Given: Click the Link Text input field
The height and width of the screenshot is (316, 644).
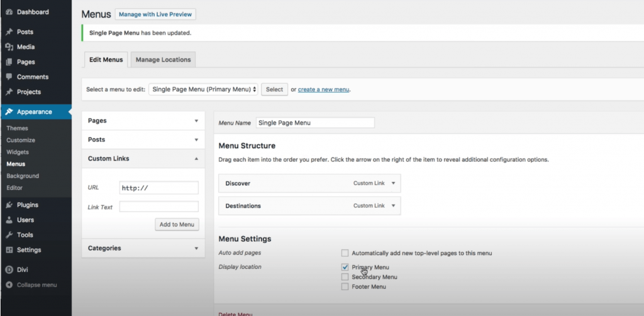Looking at the screenshot, I should point(159,206).
